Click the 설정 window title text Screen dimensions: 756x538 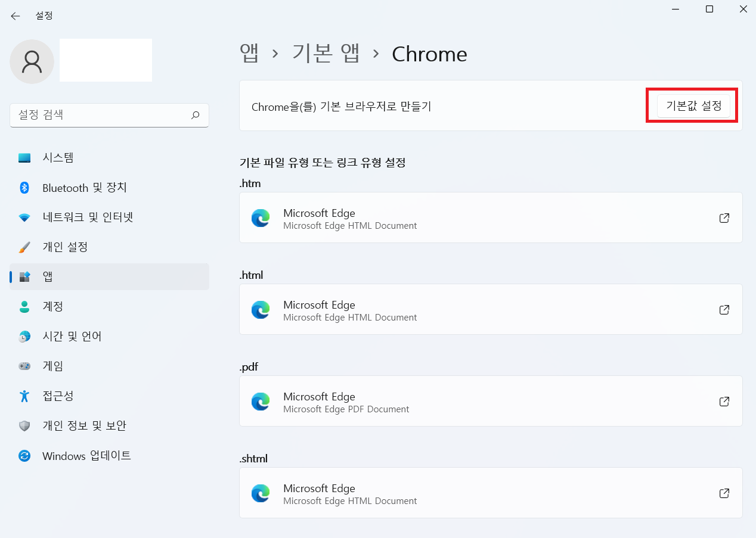click(x=44, y=16)
